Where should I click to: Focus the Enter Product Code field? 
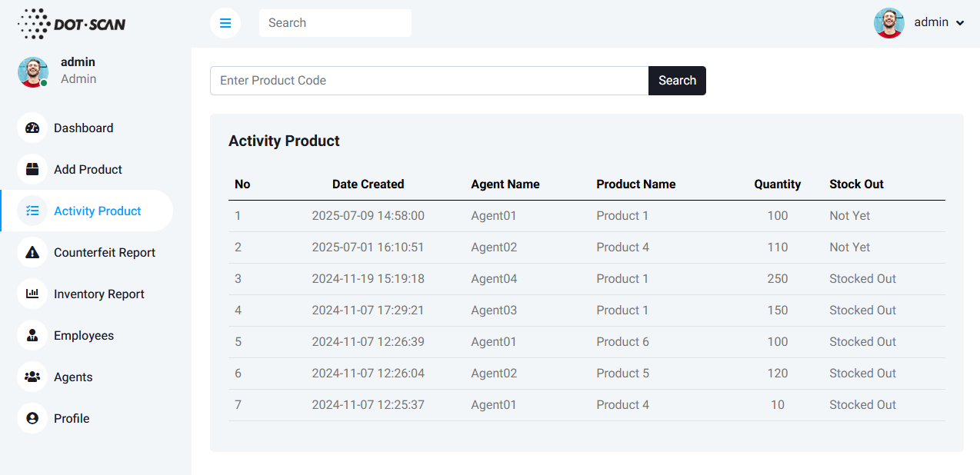429,81
